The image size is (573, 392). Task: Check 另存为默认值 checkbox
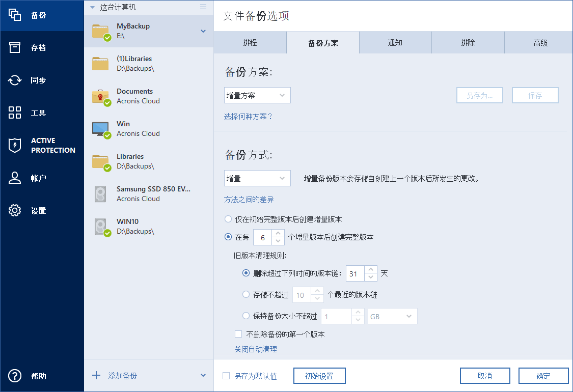[x=226, y=376]
